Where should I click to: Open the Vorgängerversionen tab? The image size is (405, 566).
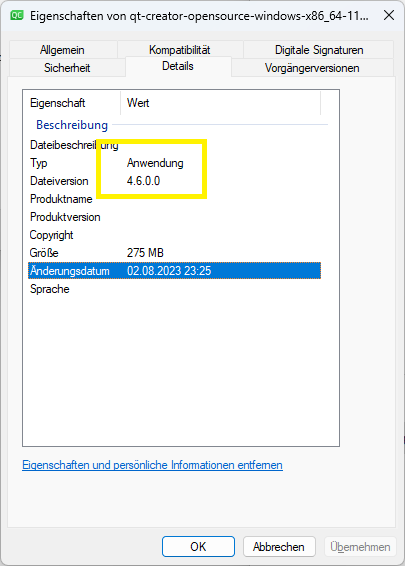(312, 68)
